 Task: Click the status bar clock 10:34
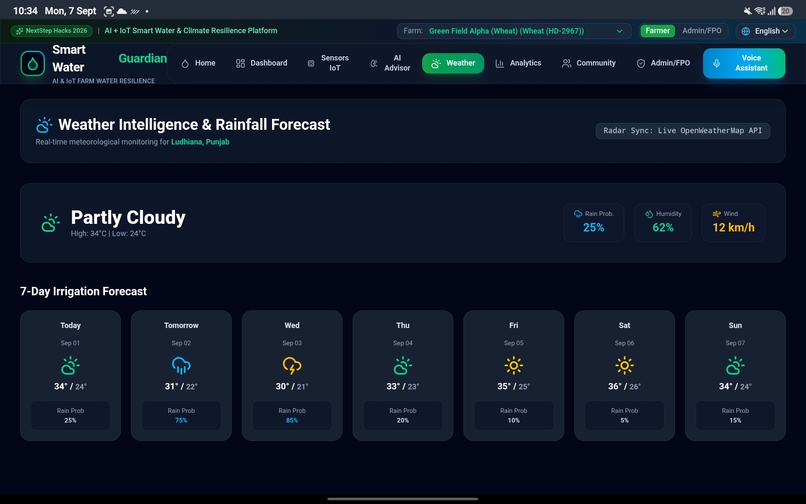(25, 11)
